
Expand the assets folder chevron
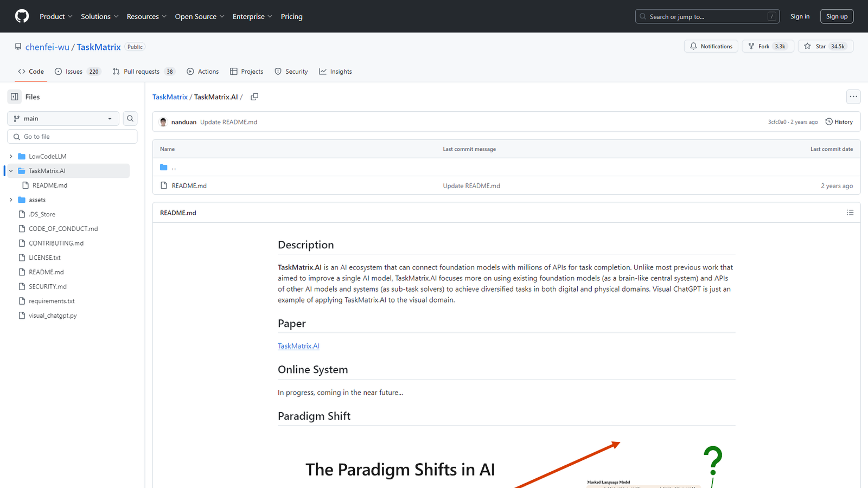click(11, 200)
